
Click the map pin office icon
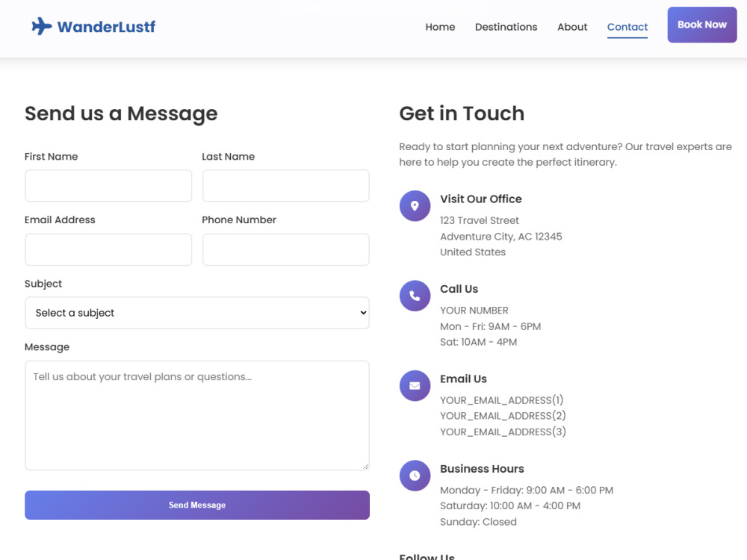pos(415,206)
